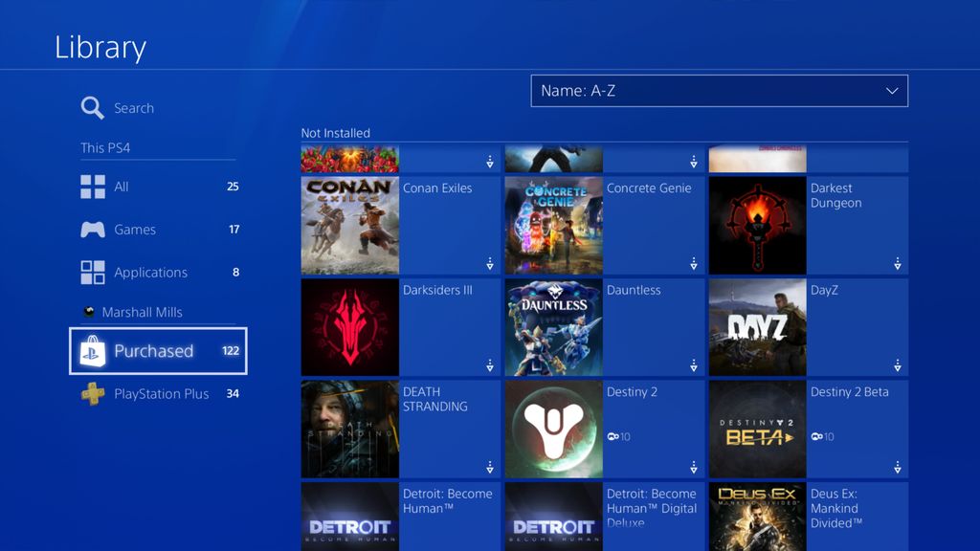Open the Purchased shopping bag icon

93,351
